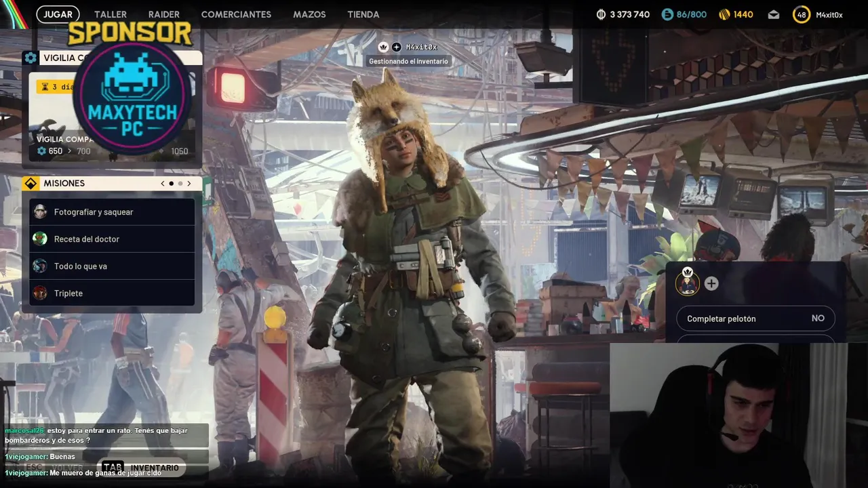Select the first missions page dot
Screen dimensions: 868x488
tap(171, 183)
